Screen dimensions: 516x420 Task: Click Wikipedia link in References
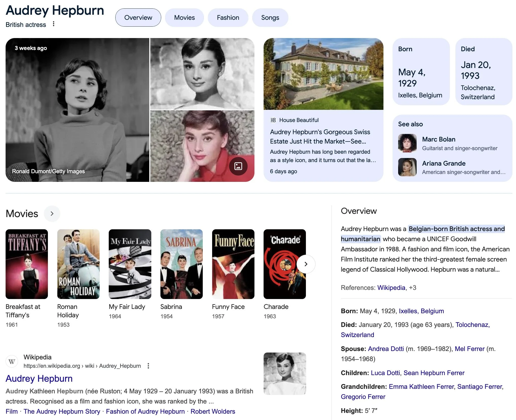(x=391, y=288)
